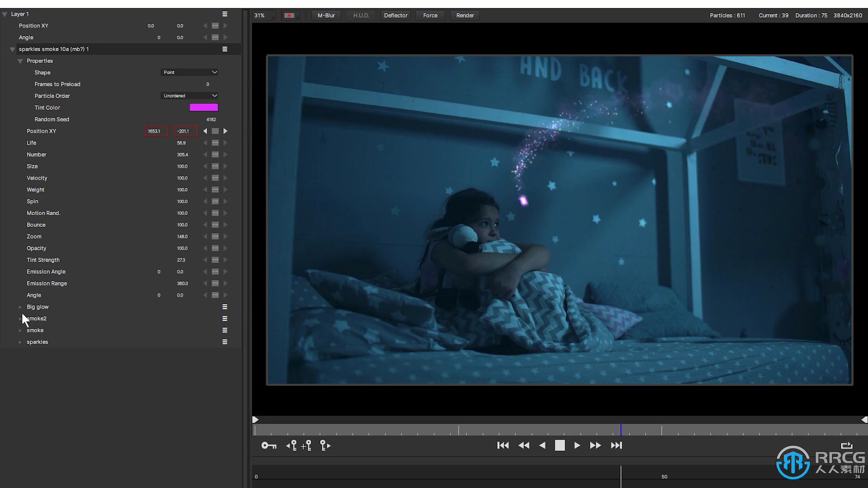Toggle the emitter Position XY keyframe
The height and width of the screenshot is (488, 868).
point(215,131)
